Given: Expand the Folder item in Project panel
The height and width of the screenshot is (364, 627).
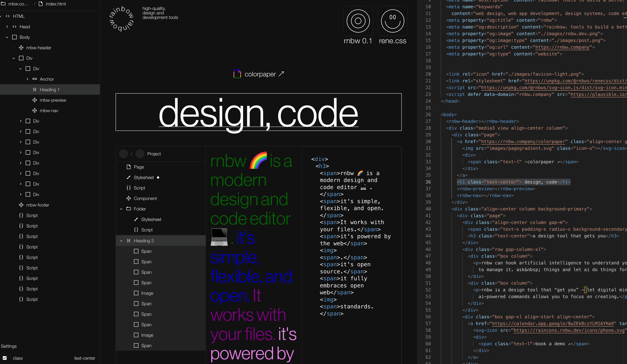Looking at the screenshot, I should pyautogui.click(x=121, y=209).
